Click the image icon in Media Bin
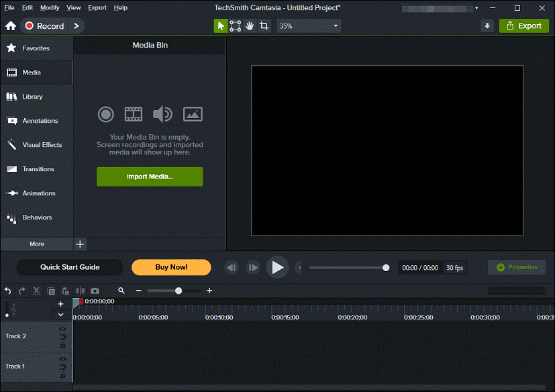The image size is (555, 392). (193, 114)
